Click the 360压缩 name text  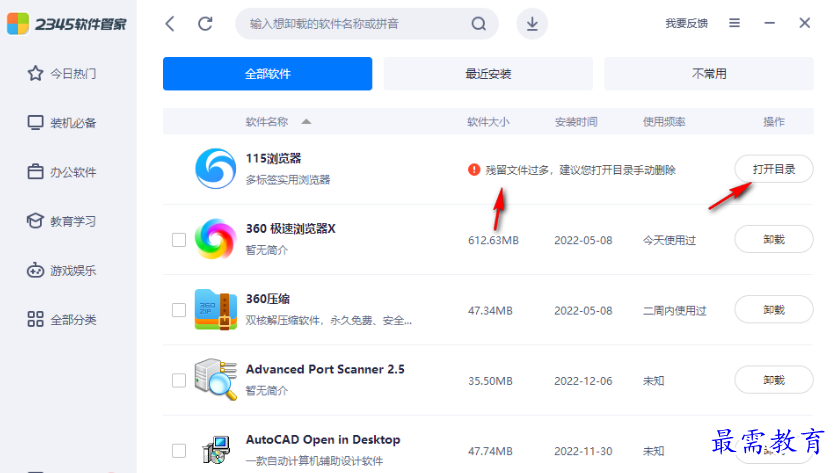(268, 299)
